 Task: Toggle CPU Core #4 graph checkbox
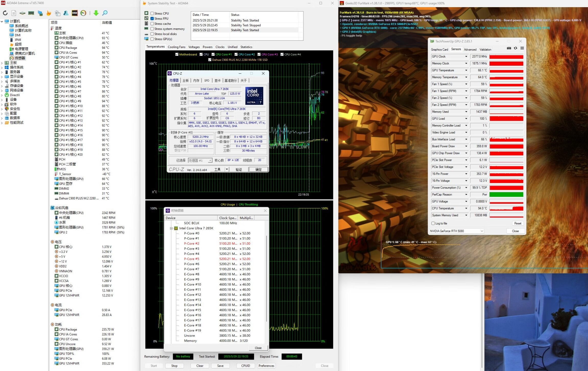click(x=282, y=54)
